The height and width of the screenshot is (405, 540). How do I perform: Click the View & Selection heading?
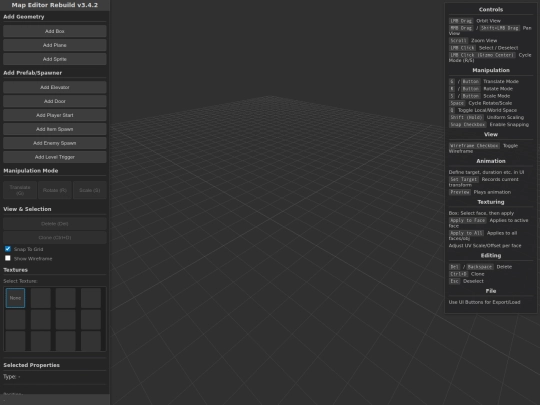27,209
